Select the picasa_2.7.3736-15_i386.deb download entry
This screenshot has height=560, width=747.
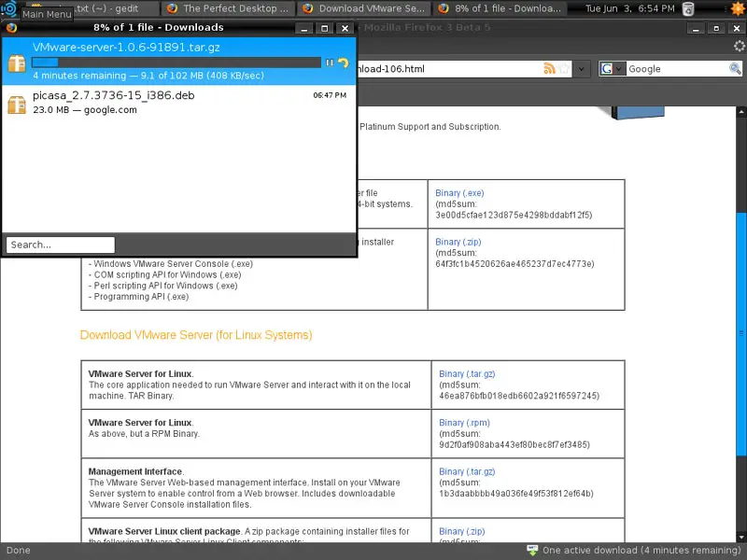(178, 103)
